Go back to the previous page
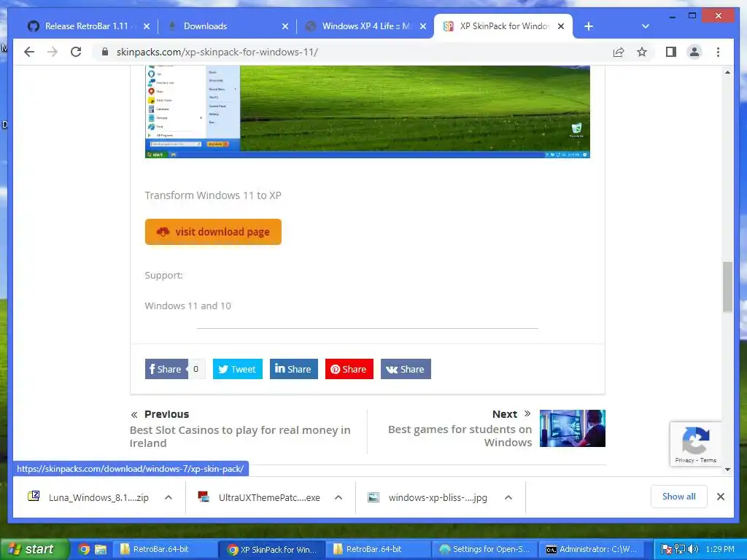The height and width of the screenshot is (560, 747). coord(29,52)
